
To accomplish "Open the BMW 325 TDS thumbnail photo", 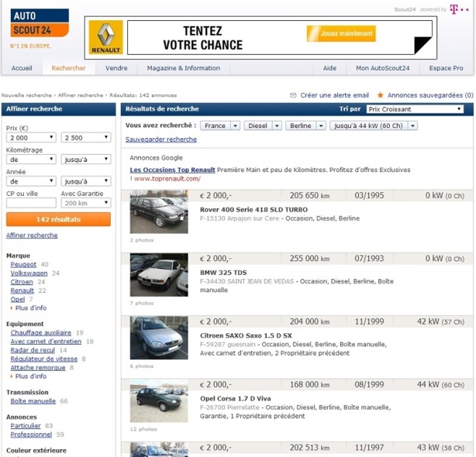I will (x=158, y=274).
